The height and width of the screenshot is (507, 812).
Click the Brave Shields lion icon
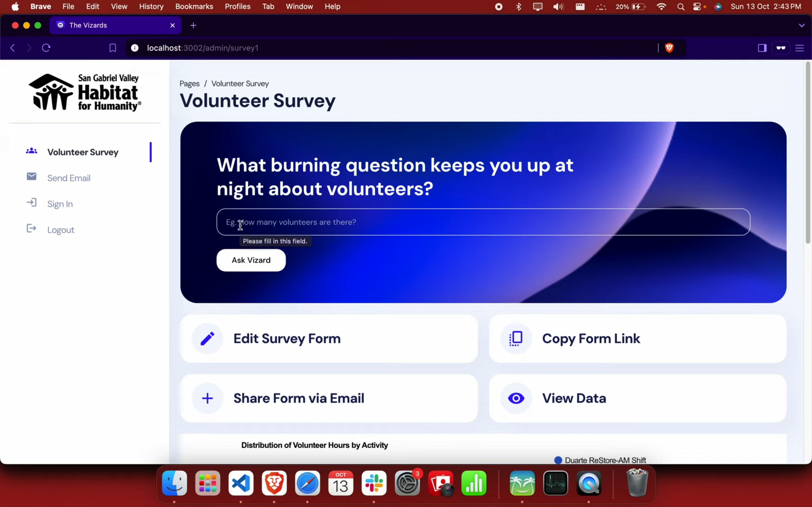(x=669, y=48)
